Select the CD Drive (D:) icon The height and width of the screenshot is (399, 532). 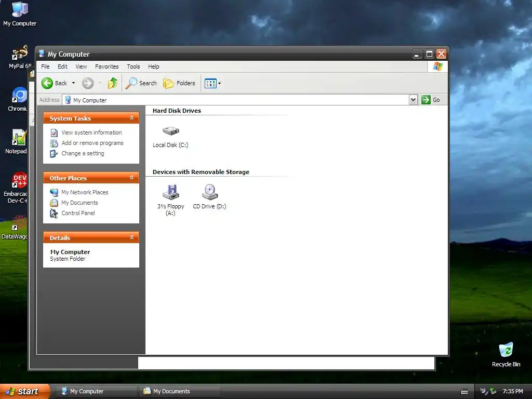pos(210,192)
